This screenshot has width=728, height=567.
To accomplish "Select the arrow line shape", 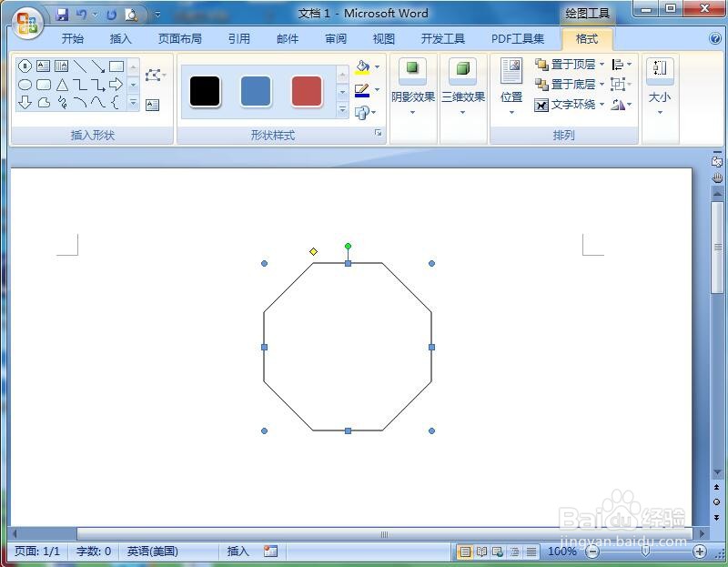I will point(98,66).
